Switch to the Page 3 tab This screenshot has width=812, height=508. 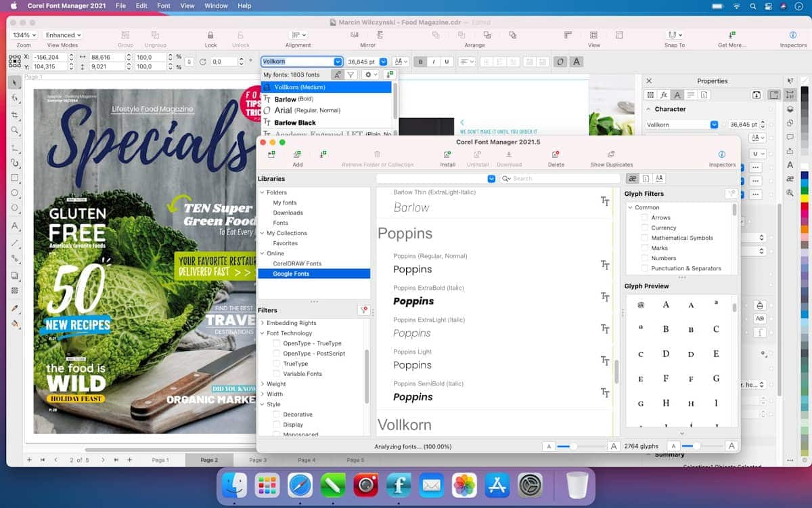pyautogui.click(x=258, y=460)
